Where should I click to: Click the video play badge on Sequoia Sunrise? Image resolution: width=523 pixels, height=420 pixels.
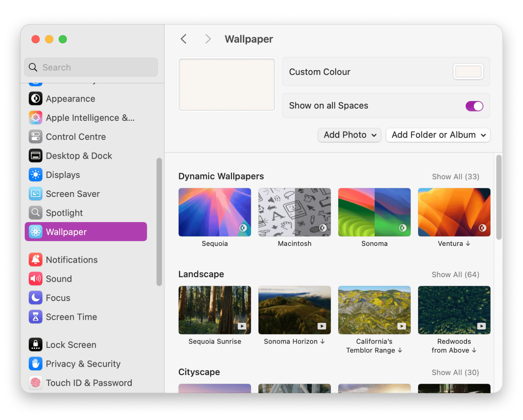tap(242, 326)
